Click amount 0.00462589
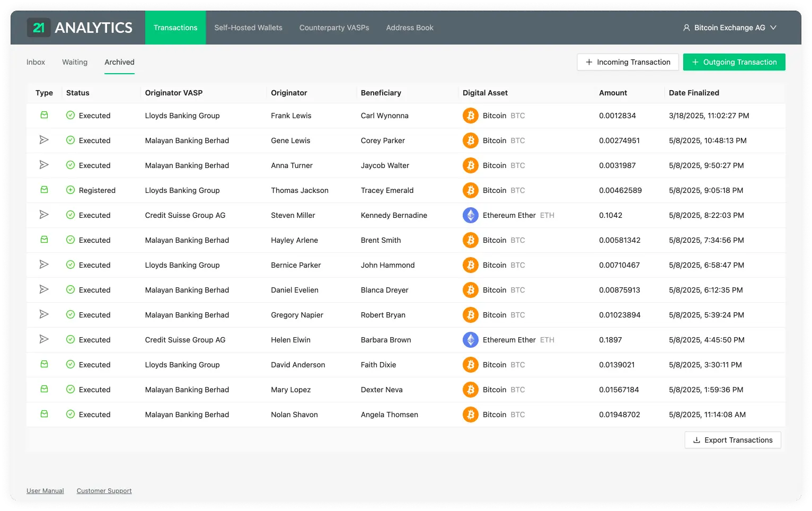This screenshot has height=511, width=812. pyautogui.click(x=620, y=190)
